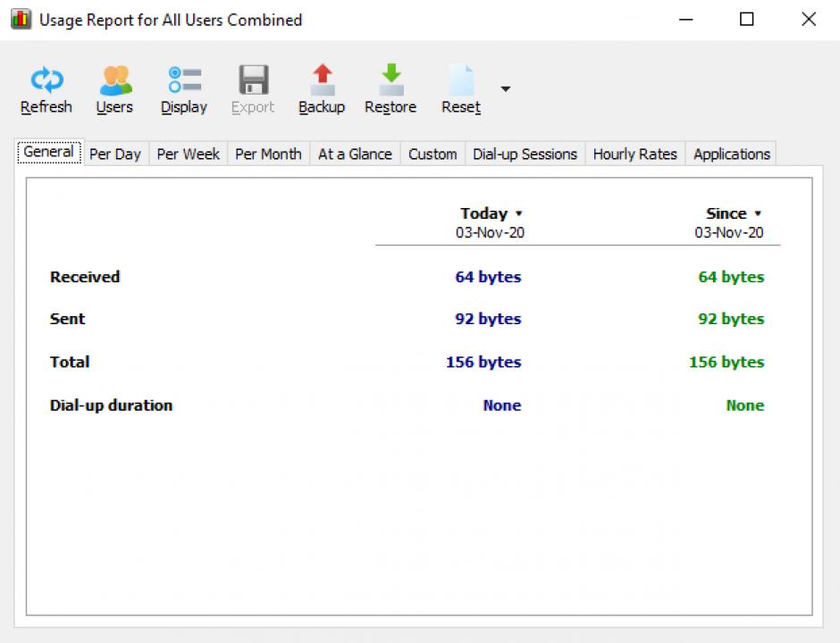
Task: Click the blue None dial-up value
Action: (x=502, y=405)
